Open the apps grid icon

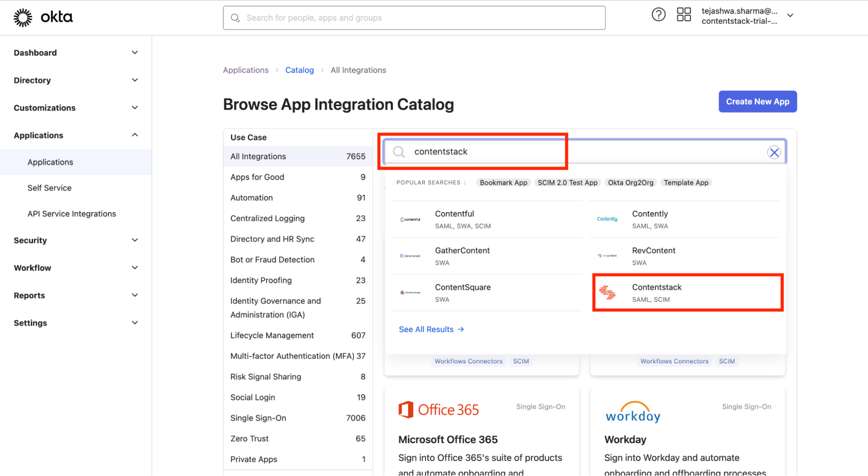[x=684, y=14]
